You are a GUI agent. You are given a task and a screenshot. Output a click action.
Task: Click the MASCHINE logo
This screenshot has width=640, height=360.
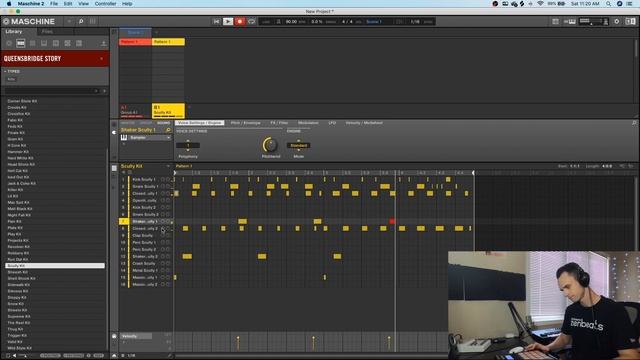pyautogui.click(x=29, y=21)
